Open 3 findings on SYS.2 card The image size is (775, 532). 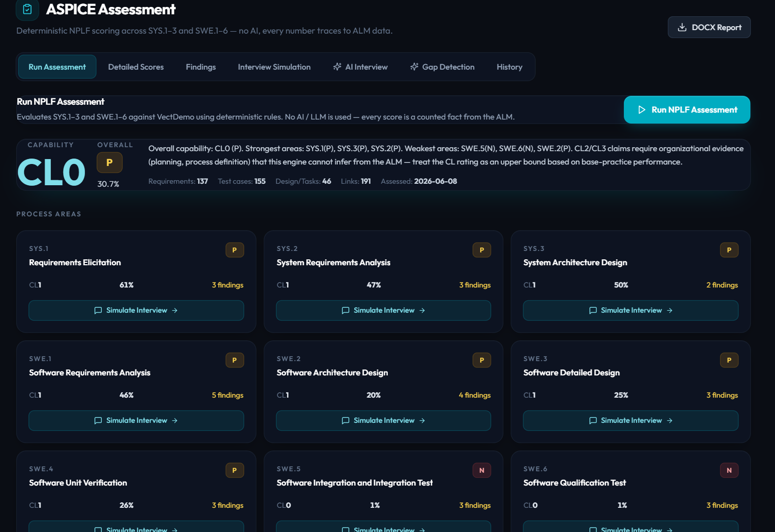point(475,285)
